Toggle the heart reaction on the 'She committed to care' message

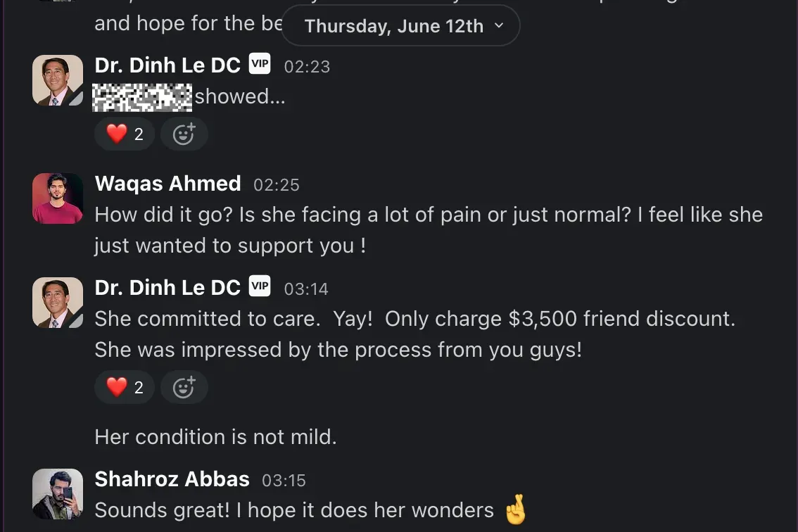click(125, 387)
